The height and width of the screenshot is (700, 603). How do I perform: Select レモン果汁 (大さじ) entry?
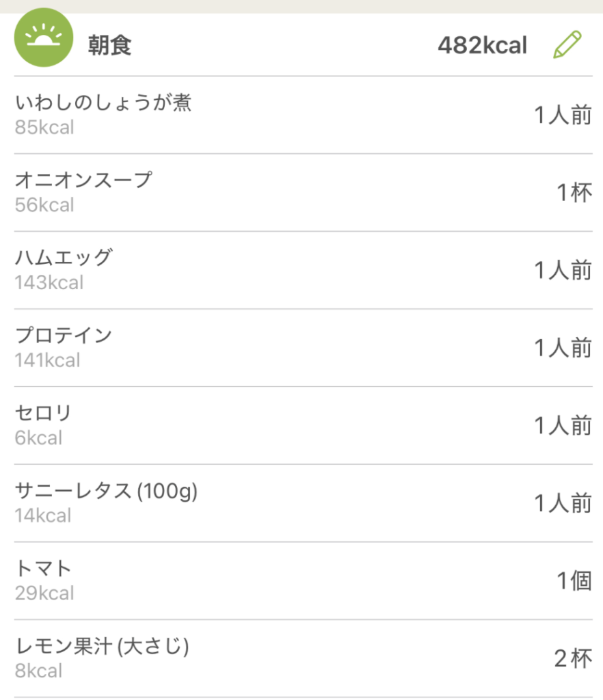[102, 646]
